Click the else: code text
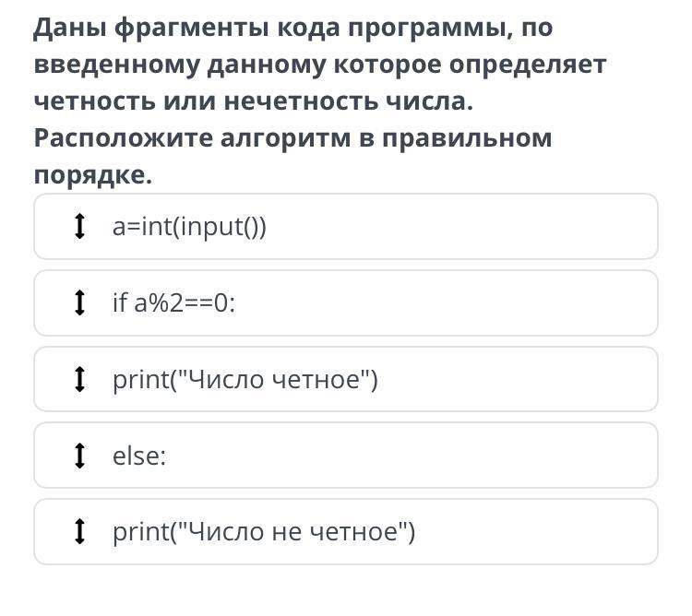 click(139, 456)
